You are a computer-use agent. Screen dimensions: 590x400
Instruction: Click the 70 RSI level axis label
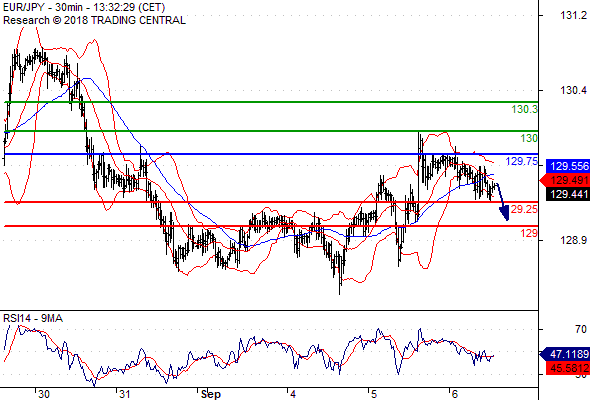pyautogui.click(x=581, y=330)
